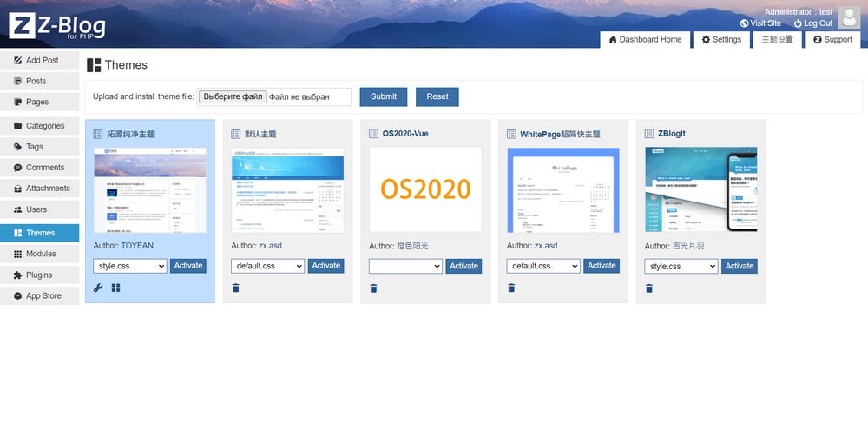Click the OS2020 orange preview thumbnail
The height and width of the screenshot is (424, 868).
coord(425,189)
